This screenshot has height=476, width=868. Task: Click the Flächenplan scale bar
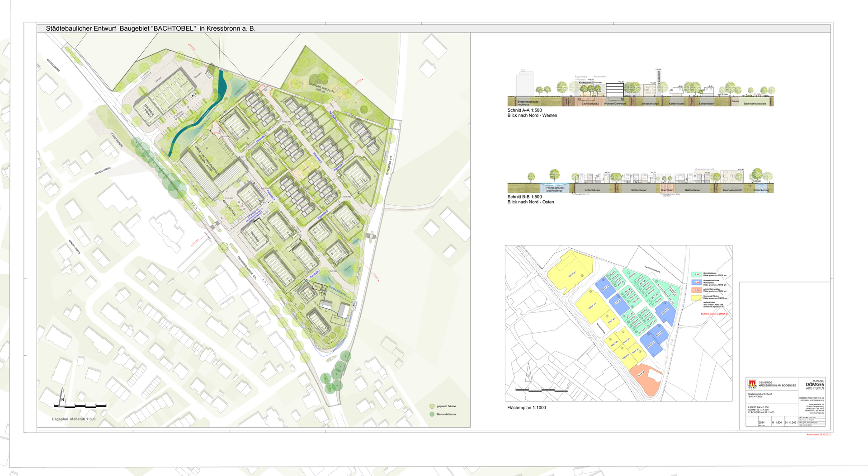[542, 390]
